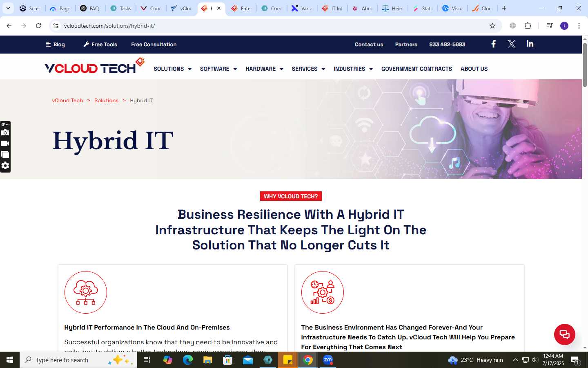
Task: Click the gallery icon in side widget
Action: pyautogui.click(x=5, y=155)
